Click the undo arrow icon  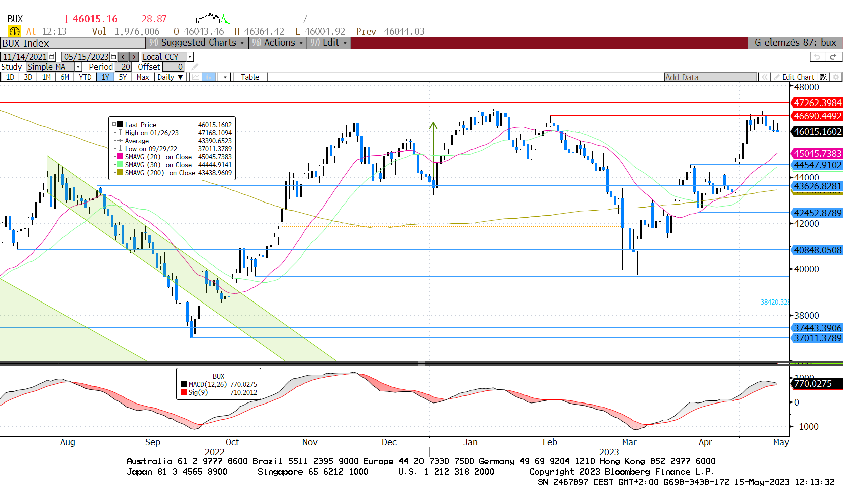(817, 57)
